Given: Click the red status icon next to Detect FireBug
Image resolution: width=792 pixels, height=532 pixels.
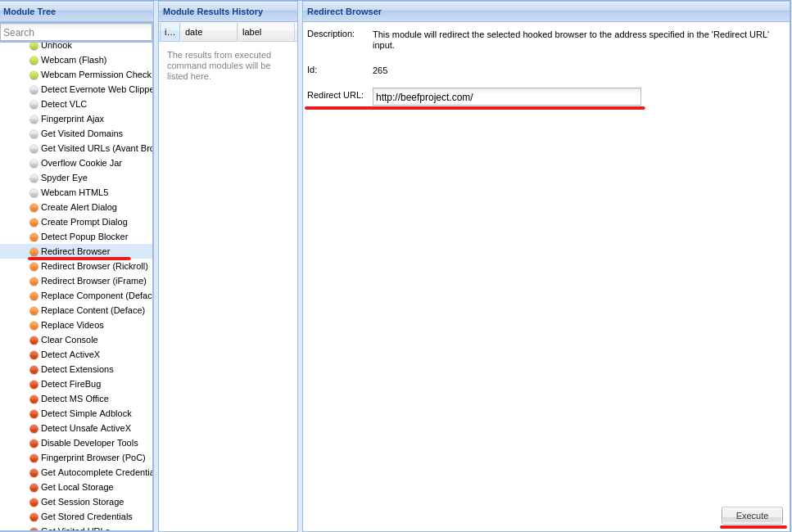Looking at the screenshot, I should click(34, 384).
